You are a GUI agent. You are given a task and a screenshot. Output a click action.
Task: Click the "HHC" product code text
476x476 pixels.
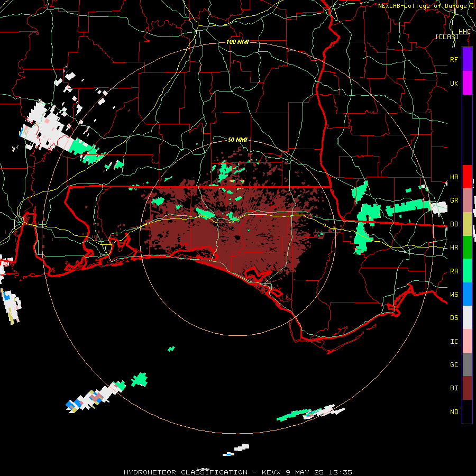click(x=464, y=31)
